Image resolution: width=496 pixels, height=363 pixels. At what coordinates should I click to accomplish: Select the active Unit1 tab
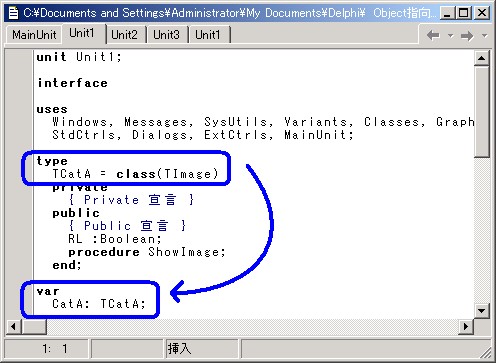(x=82, y=33)
